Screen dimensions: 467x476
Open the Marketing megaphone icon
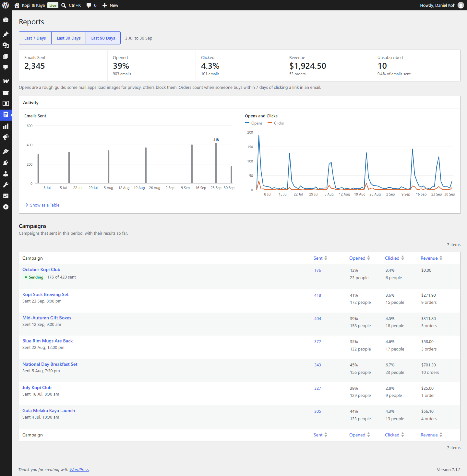coord(6,137)
